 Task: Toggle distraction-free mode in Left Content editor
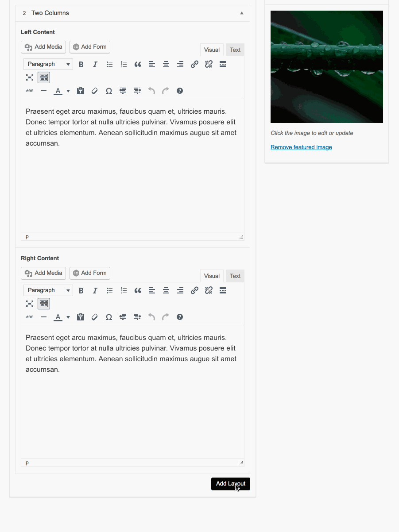point(30,78)
